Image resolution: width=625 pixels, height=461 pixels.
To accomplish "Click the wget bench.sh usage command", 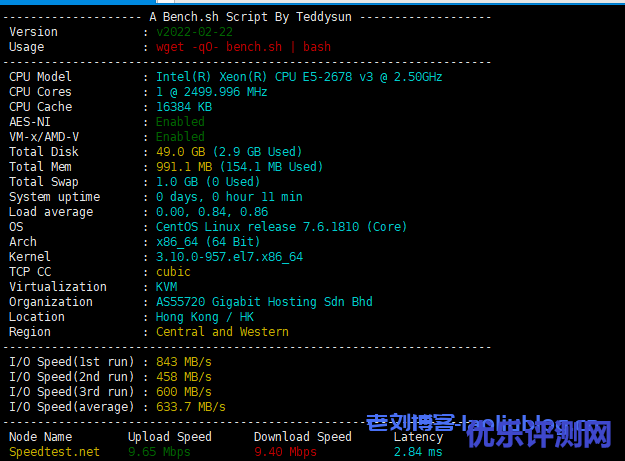I will 243,47.
